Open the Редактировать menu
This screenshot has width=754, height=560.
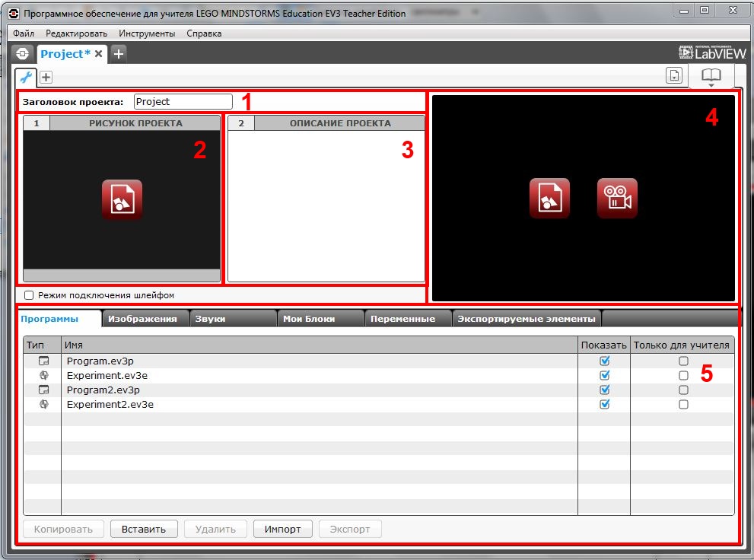76,33
